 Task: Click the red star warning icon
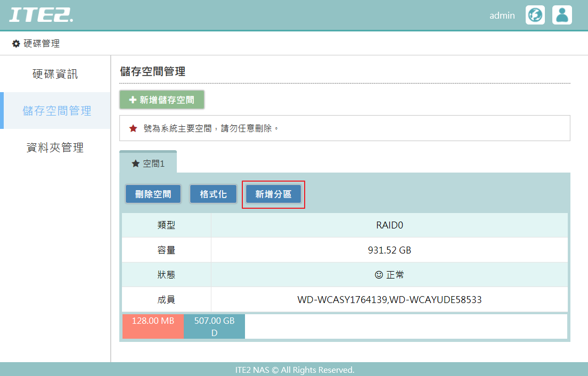click(133, 128)
